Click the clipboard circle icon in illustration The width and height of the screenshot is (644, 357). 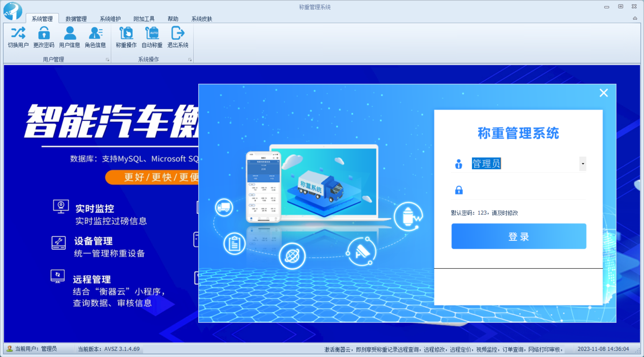pos(234,244)
